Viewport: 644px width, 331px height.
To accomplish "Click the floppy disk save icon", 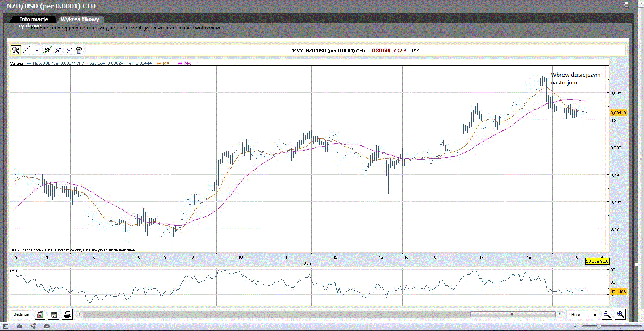I will (54, 314).
